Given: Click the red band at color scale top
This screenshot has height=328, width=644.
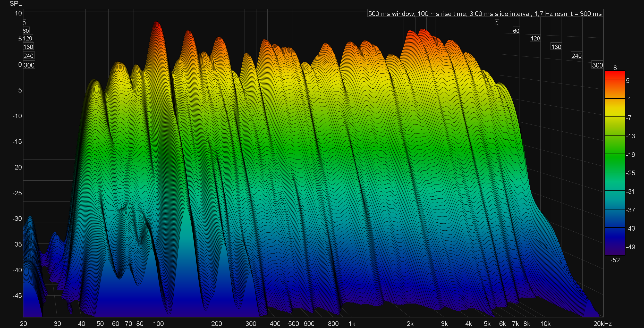Looking at the screenshot, I should coord(615,75).
